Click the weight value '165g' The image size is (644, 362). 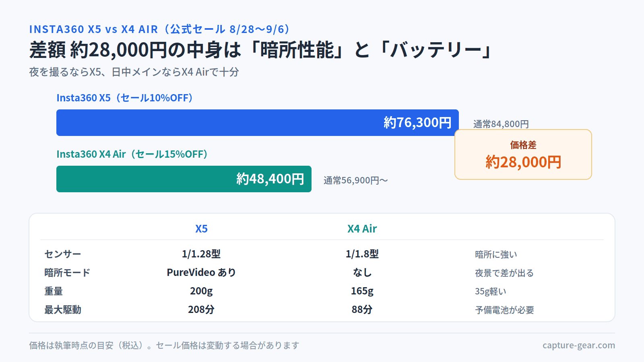pos(362,291)
